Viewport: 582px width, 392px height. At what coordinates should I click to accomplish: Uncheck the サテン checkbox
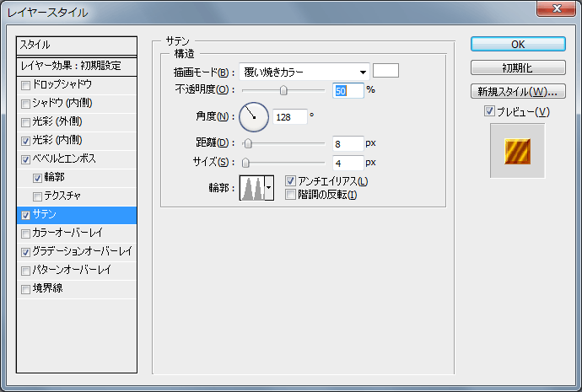(x=25, y=216)
